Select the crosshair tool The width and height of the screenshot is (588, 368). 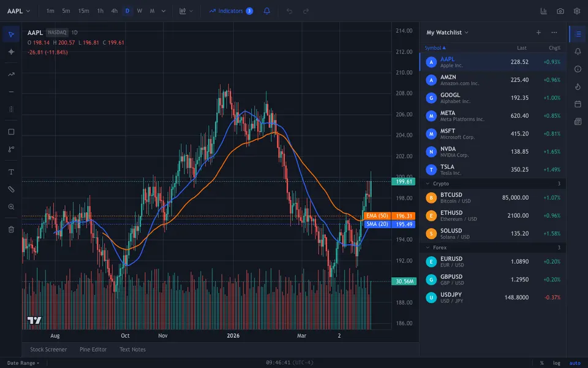pos(11,52)
